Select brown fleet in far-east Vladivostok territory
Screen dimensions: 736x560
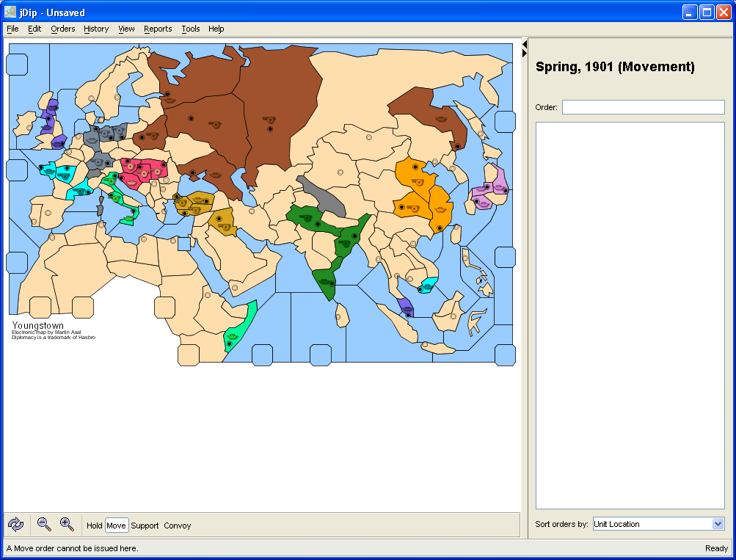pyautogui.click(x=440, y=119)
